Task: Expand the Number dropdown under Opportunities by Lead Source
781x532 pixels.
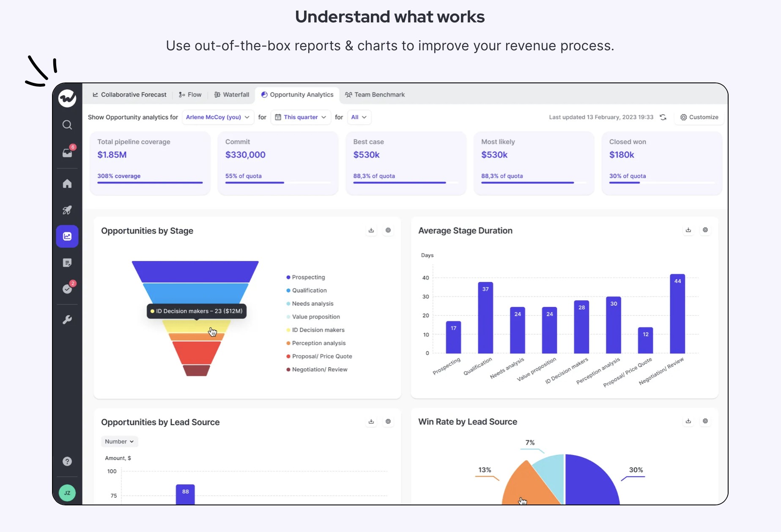Action: [119, 441]
